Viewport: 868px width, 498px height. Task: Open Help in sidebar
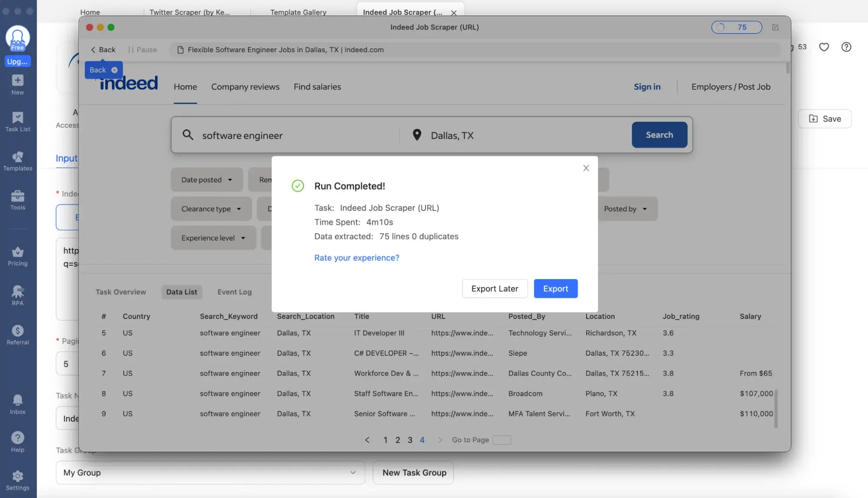coord(17,442)
